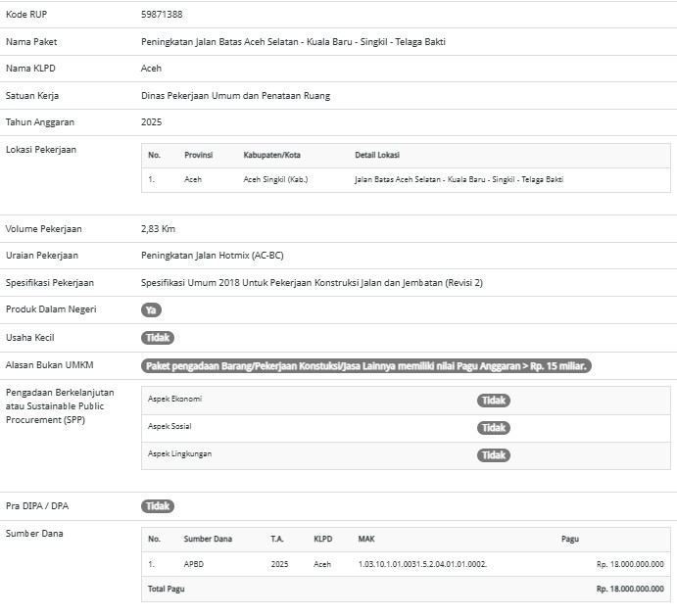This screenshot has width=677, height=616.
Task: Click the 'Ya' badge for Produk Dalam Negeri
Action: [151, 309]
